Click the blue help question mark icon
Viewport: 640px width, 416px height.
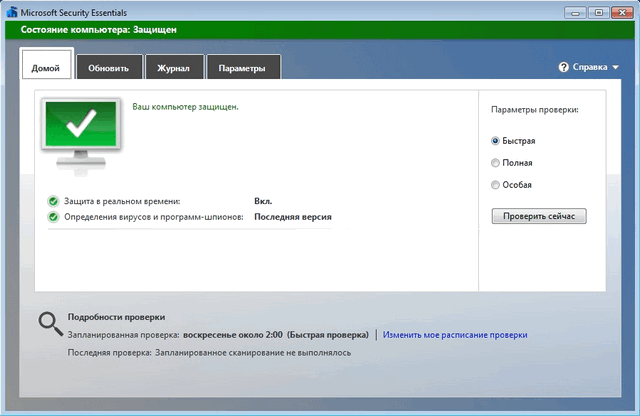click(564, 68)
